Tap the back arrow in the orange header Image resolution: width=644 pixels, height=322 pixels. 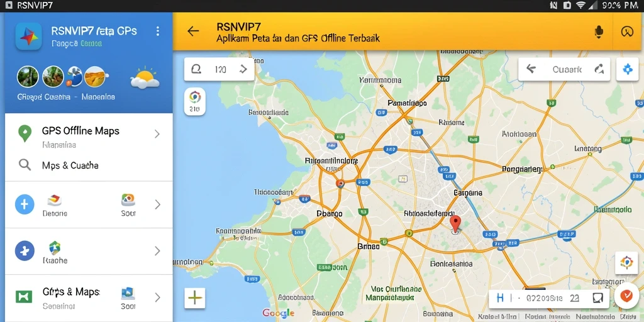(193, 31)
